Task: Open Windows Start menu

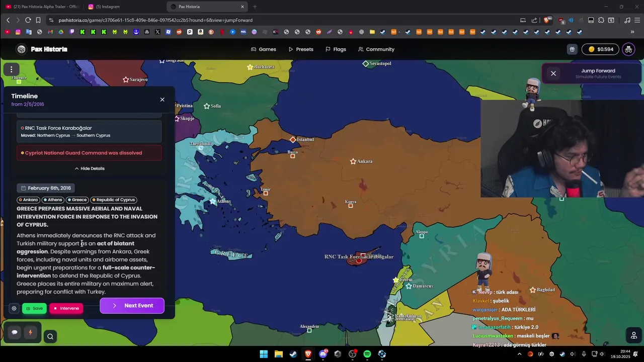Action: [264, 354]
